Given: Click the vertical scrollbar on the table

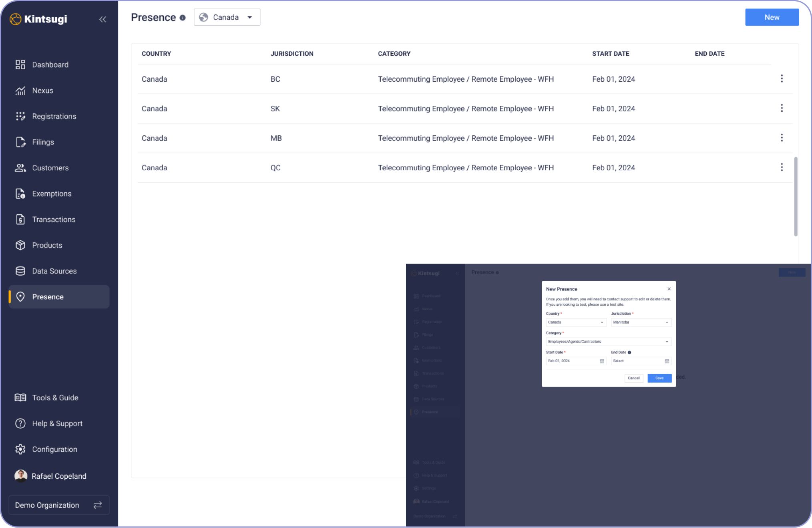Looking at the screenshot, I should pyautogui.click(x=796, y=196).
